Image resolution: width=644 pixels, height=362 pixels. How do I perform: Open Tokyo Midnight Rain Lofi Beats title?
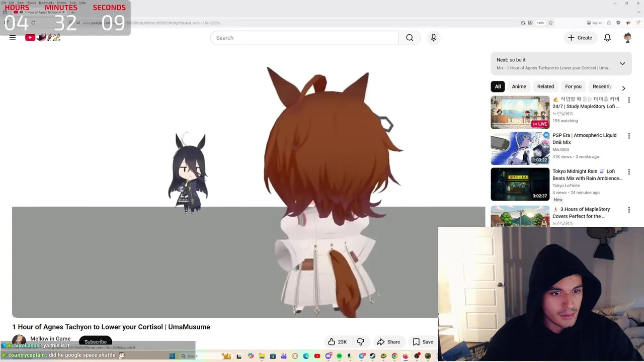[x=587, y=174]
